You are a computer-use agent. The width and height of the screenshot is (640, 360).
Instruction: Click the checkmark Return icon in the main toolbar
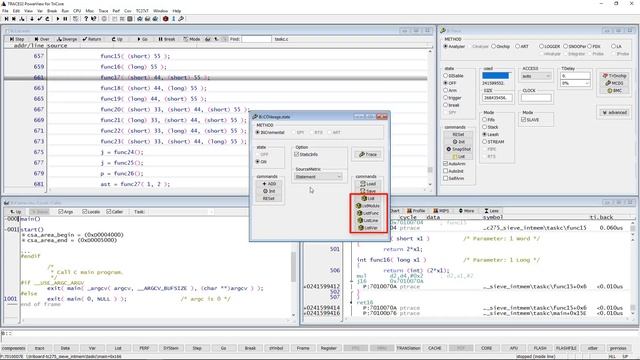click(x=40, y=19)
